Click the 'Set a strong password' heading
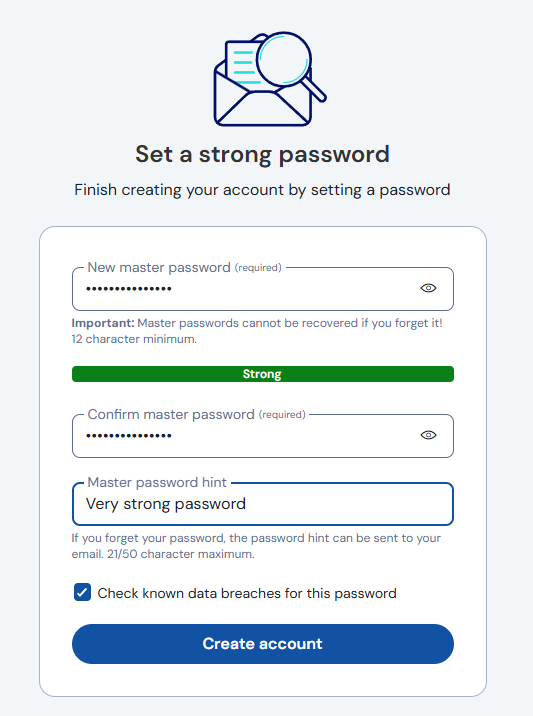 pyautogui.click(x=263, y=154)
